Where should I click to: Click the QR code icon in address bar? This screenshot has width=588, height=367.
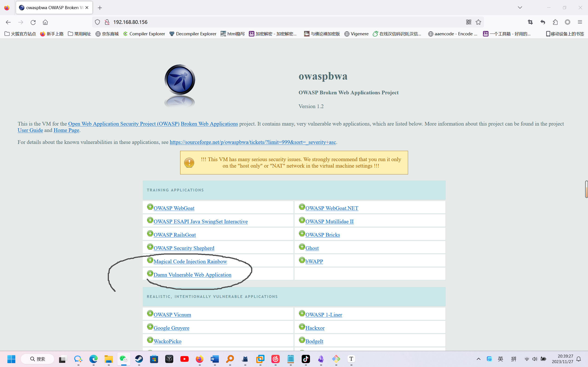pos(469,22)
